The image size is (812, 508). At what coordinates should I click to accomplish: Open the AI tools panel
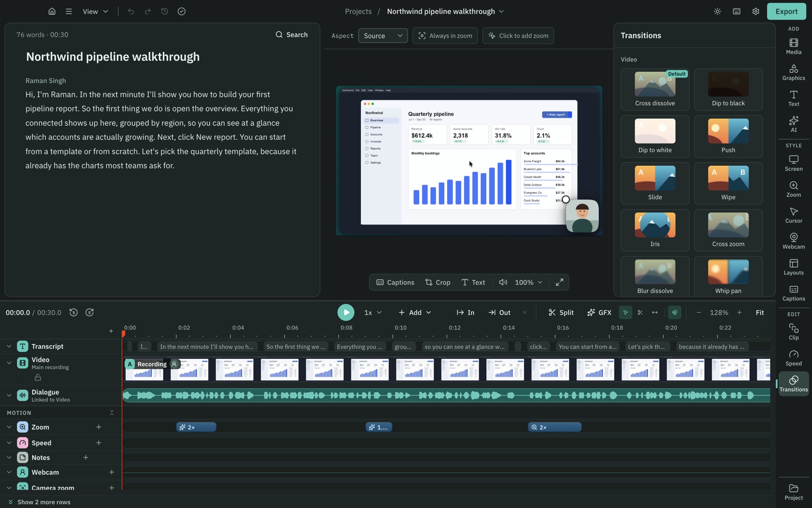(794, 125)
